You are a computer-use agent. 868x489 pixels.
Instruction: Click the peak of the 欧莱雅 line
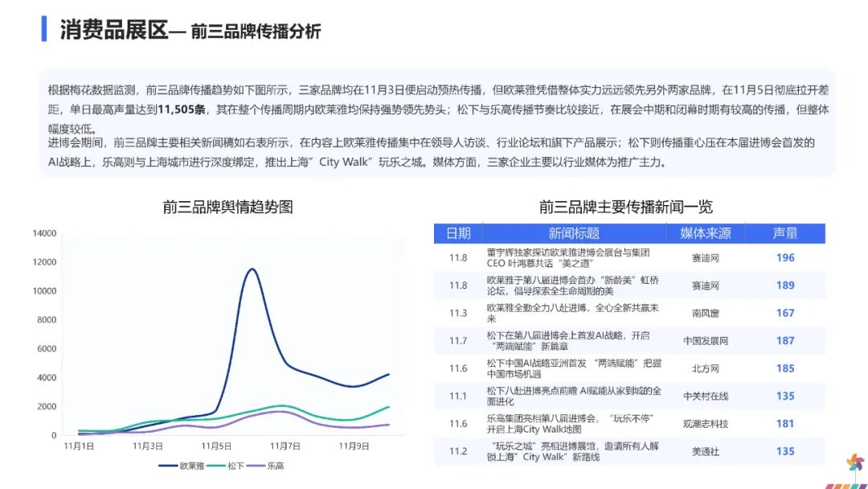(252, 269)
